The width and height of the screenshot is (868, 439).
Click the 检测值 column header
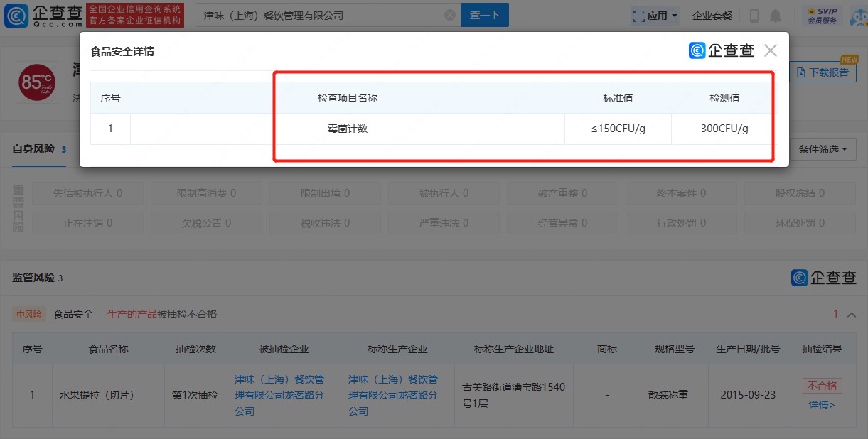724,98
